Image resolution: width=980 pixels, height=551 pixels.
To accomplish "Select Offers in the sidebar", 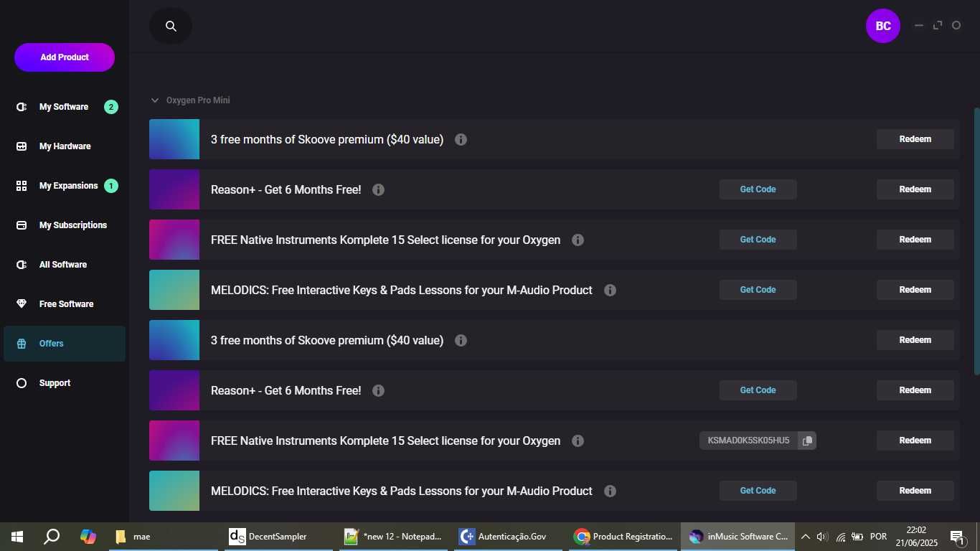I will [65, 344].
